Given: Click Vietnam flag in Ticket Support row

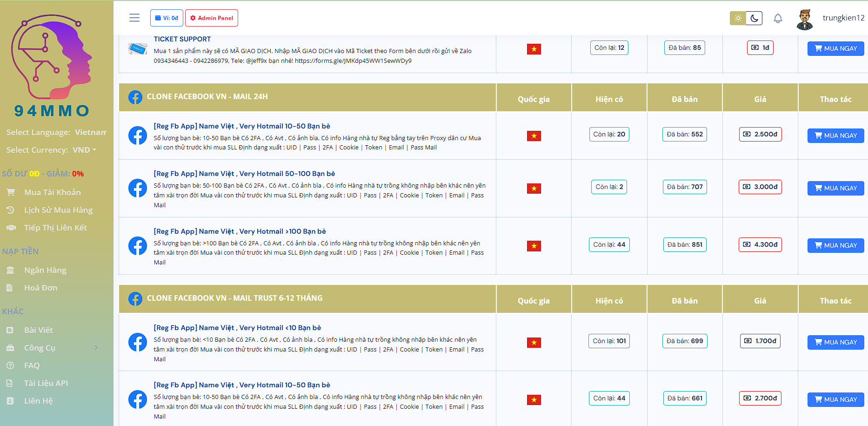Looking at the screenshot, I should [534, 49].
